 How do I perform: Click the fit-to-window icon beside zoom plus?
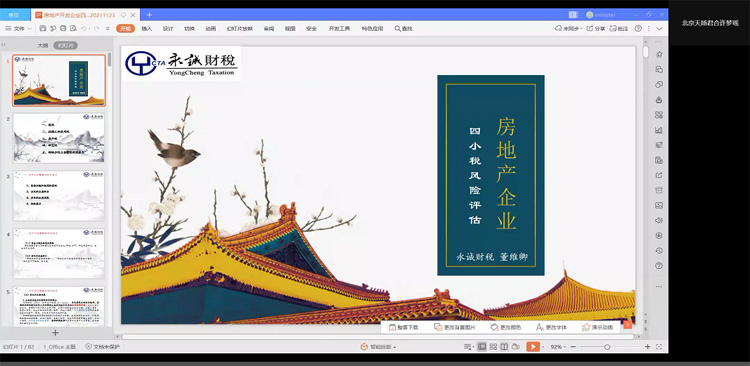tap(659, 346)
